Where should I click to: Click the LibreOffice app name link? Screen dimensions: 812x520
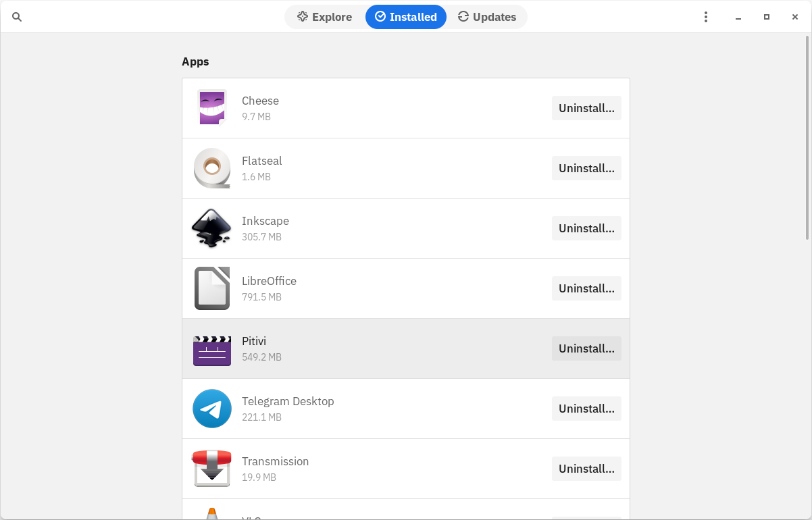(x=269, y=281)
